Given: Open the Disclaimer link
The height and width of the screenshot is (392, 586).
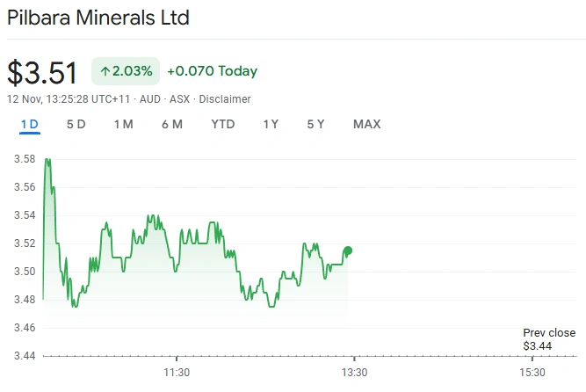Looking at the screenshot, I should click(x=225, y=99).
